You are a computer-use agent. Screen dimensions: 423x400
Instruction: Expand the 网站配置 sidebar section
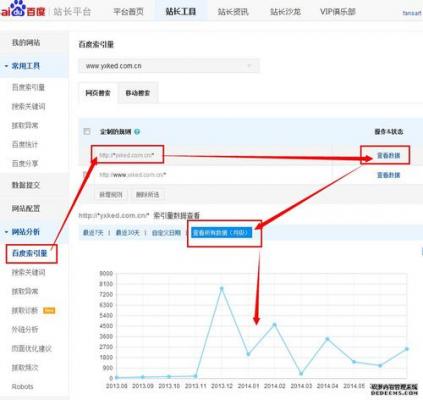[x=26, y=208]
